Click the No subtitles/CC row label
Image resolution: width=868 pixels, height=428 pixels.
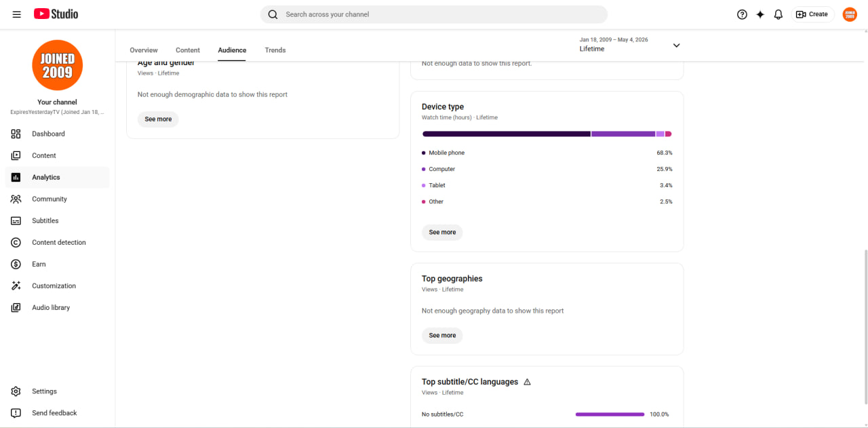[443, 414]
